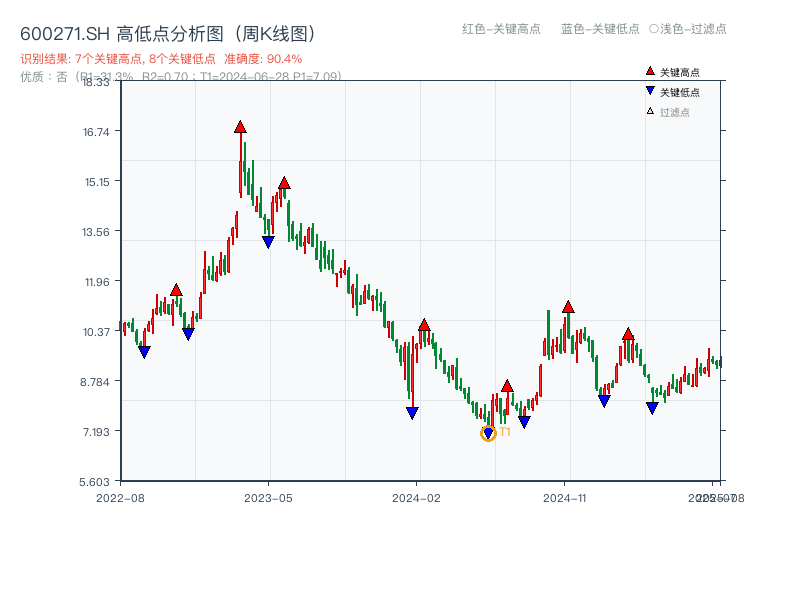
Task: Click the orange T1 label text
Action: coord(505,432)
